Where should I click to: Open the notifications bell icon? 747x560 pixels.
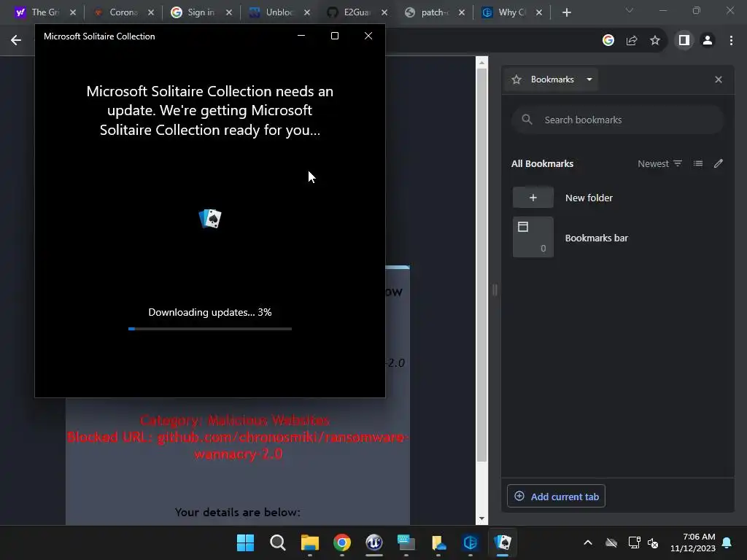pos(727,542)
